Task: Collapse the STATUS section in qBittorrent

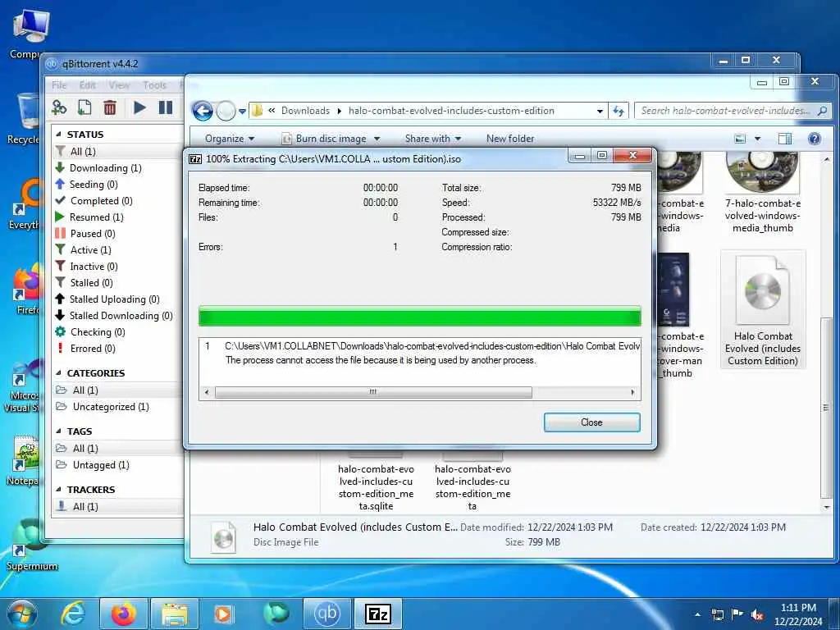Action: (x=58, y=135)
